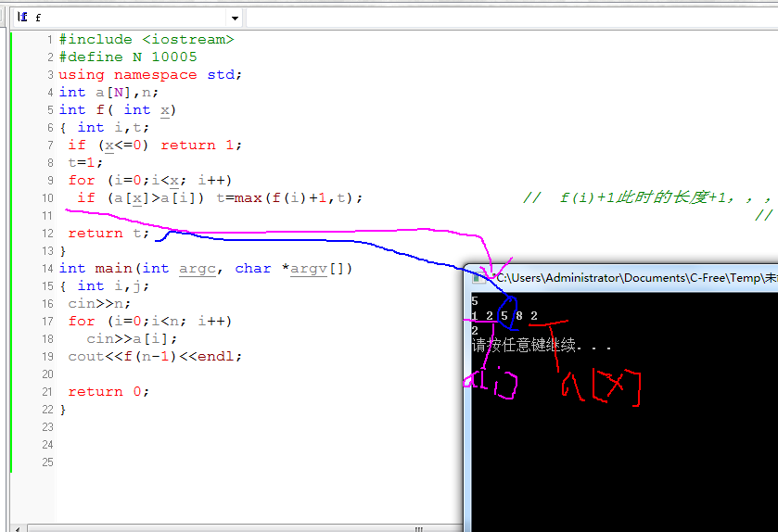Click line number 10 in the gutter
Screen dimensions: 778x532
click(47, 198)
